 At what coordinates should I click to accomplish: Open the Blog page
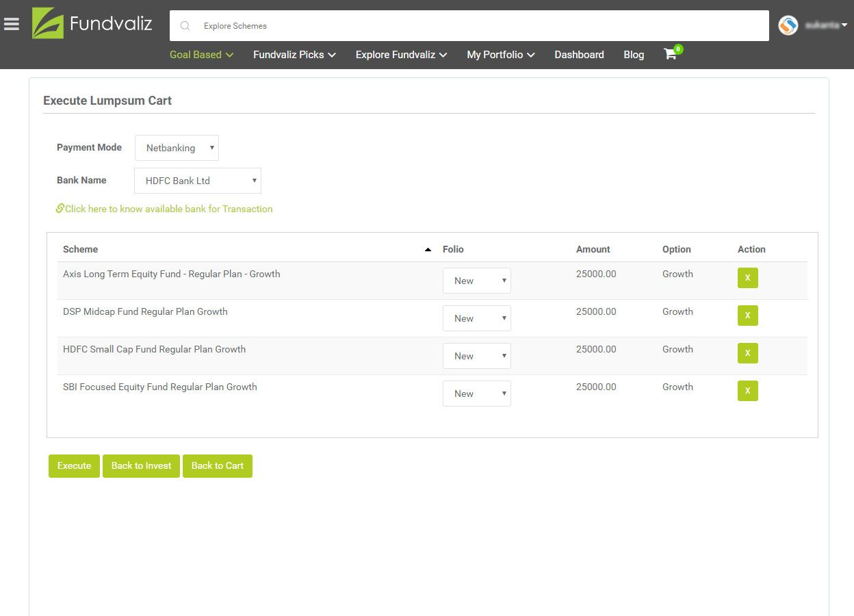634,55
